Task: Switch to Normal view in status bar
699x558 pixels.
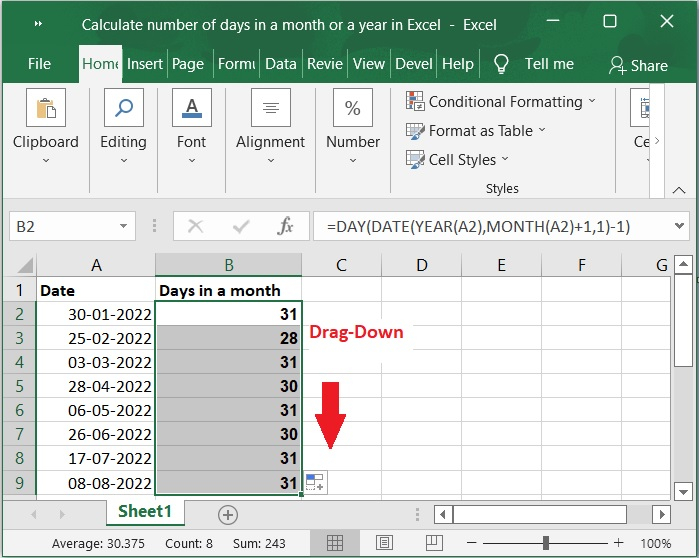Action: (335, 543)
